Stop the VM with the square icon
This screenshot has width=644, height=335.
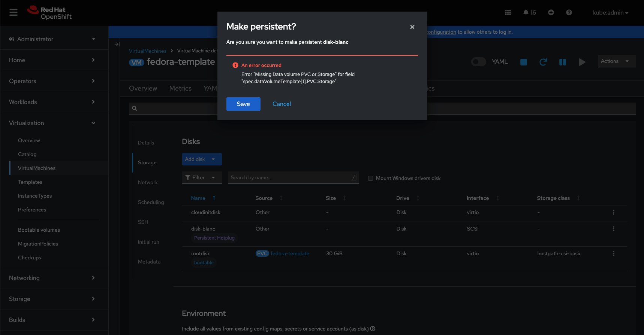tap(524, 62)
